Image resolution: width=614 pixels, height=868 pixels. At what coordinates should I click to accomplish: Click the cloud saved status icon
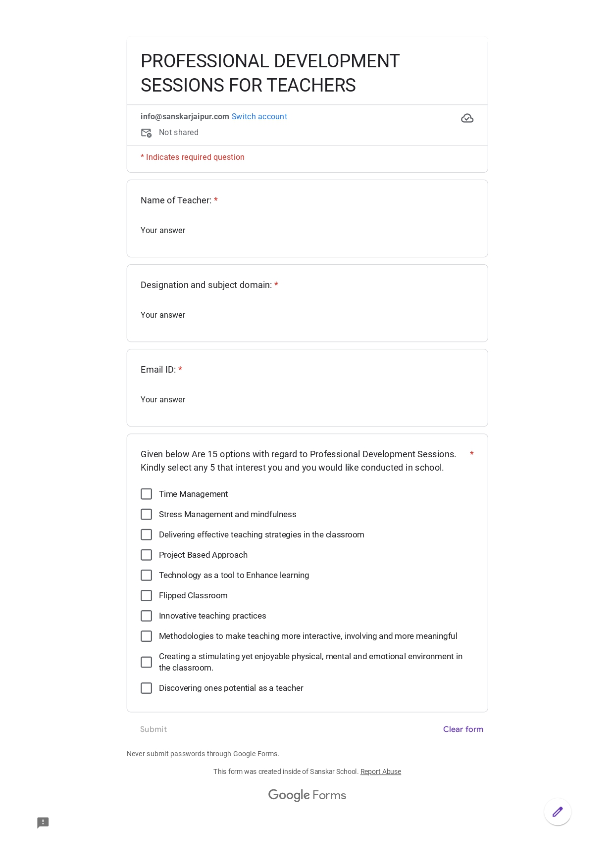pos(467,118)
